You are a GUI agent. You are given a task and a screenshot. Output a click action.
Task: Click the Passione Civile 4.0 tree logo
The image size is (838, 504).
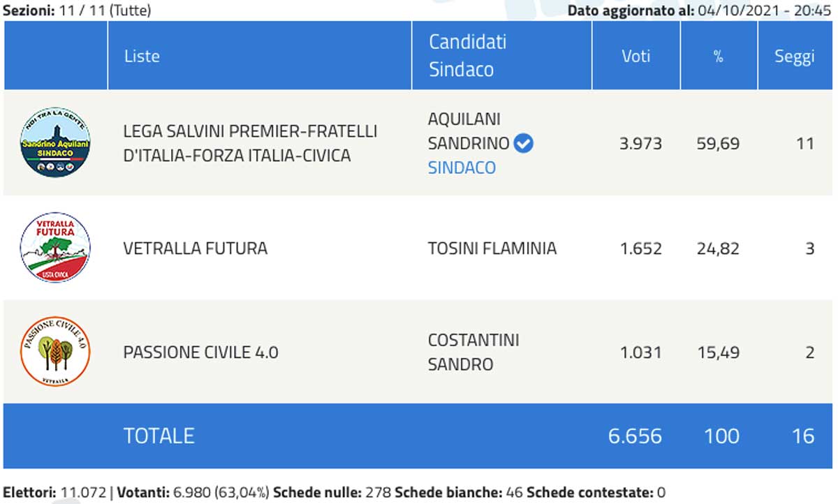point(55,351)
